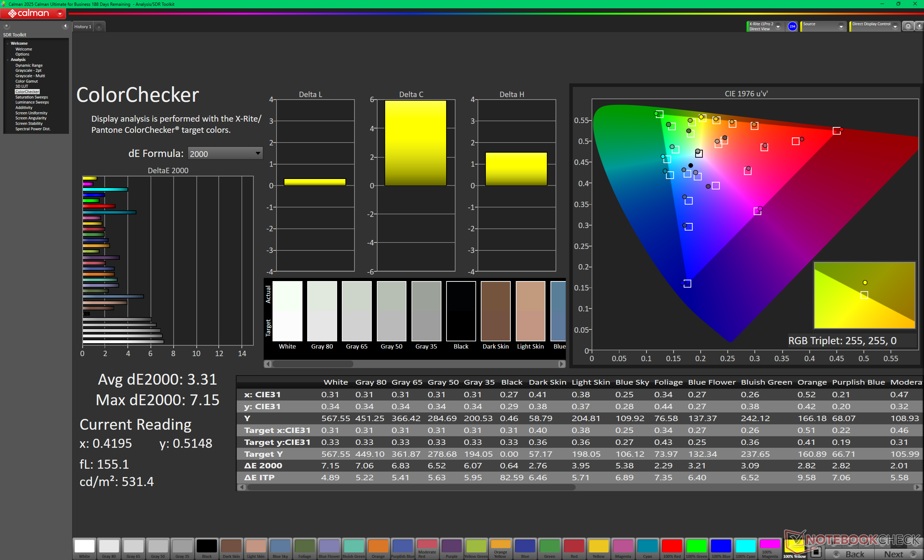
Task: Open the 3D LUT page
Action: pos(22,86)
